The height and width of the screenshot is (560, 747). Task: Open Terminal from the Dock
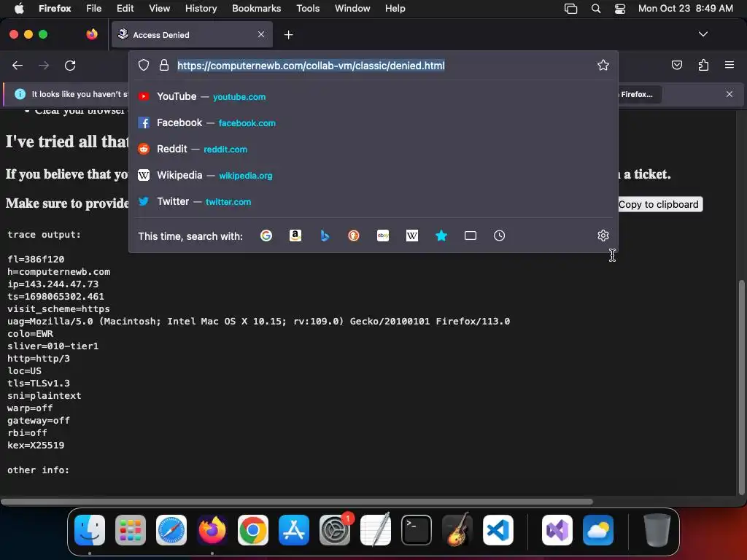pyautogui.click(x=417, y=529)
